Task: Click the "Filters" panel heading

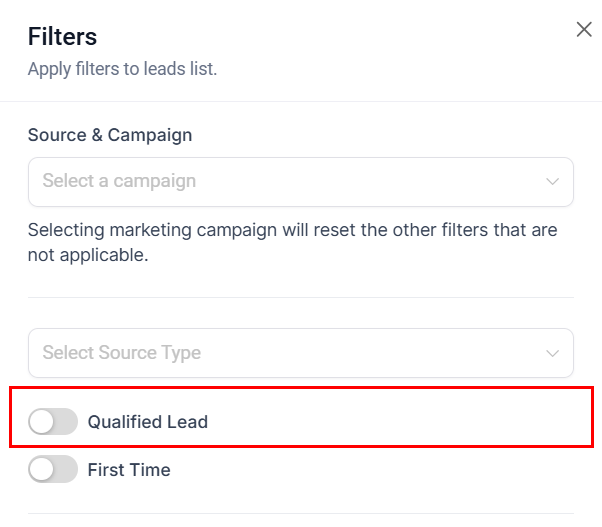Action: pyautogui.click(x=62, y=38)
